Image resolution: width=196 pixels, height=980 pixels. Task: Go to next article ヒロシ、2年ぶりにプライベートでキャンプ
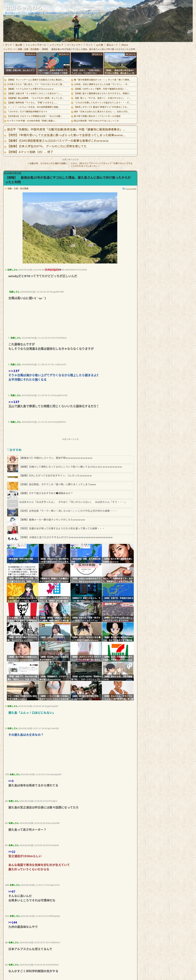click(x=102, y=165)
